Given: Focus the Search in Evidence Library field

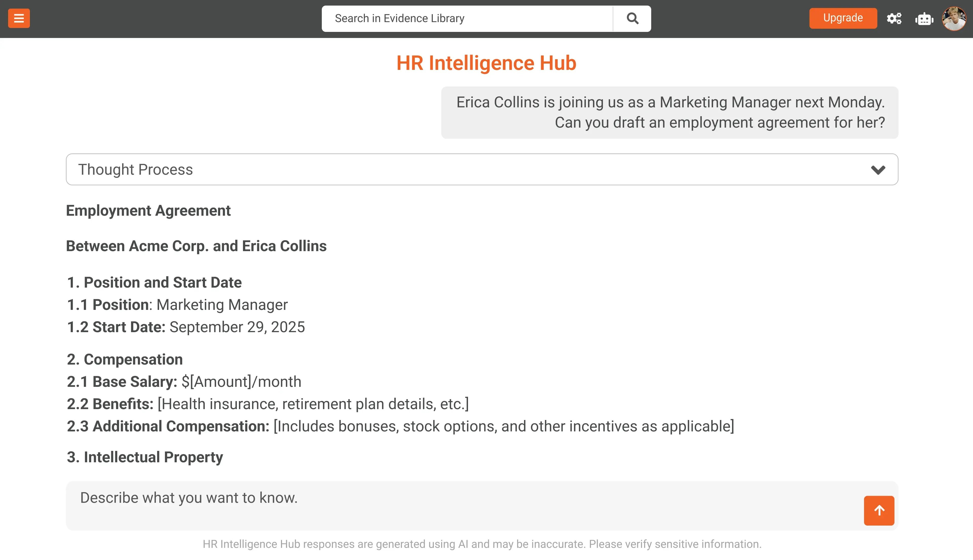Looking at the screenshot, I should tap(466, 18).
